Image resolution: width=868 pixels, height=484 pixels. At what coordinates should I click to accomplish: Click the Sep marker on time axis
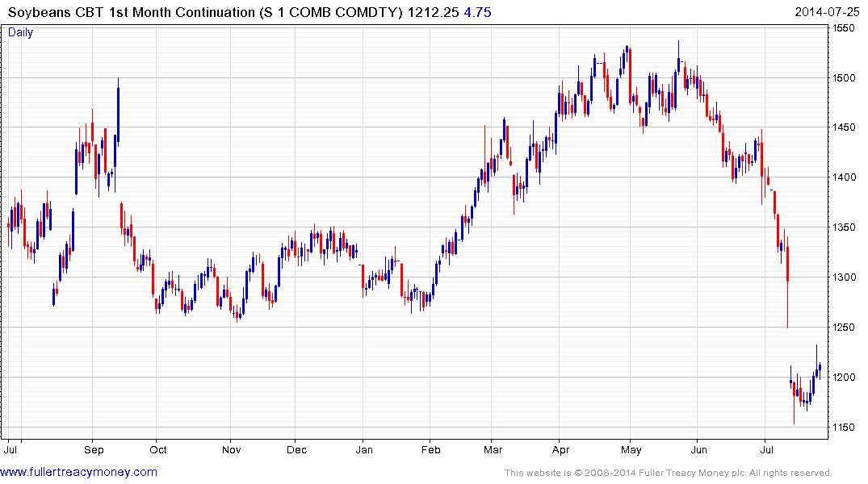[x=93, y=449]
